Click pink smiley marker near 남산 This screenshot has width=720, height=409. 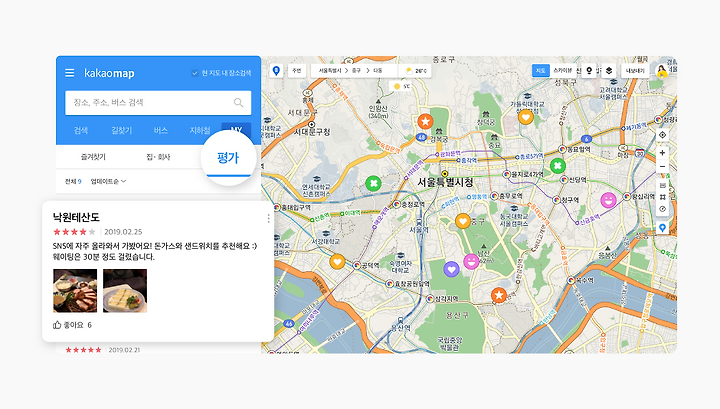point(471,262)
